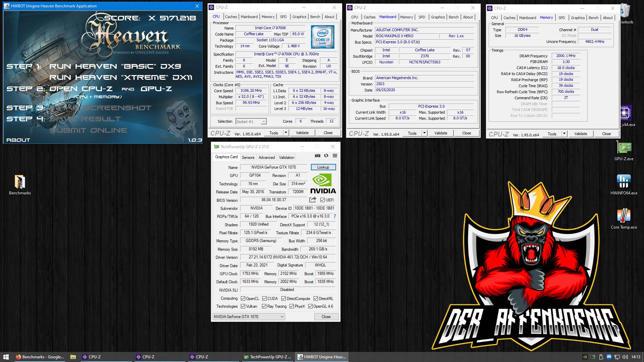This screenshot has width=644, height=362.
Task: Click DRAM Frequency value 2000.1 MHz
Action: (566, 56)
